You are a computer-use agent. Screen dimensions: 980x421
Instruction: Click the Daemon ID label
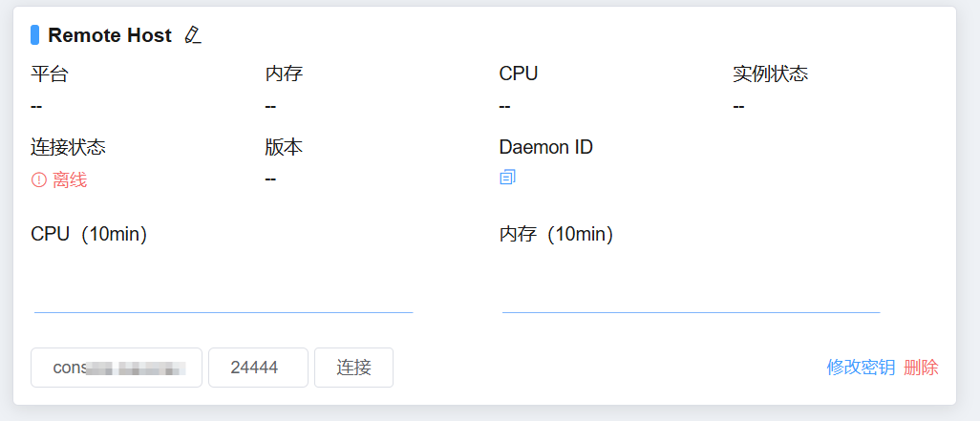546,147
